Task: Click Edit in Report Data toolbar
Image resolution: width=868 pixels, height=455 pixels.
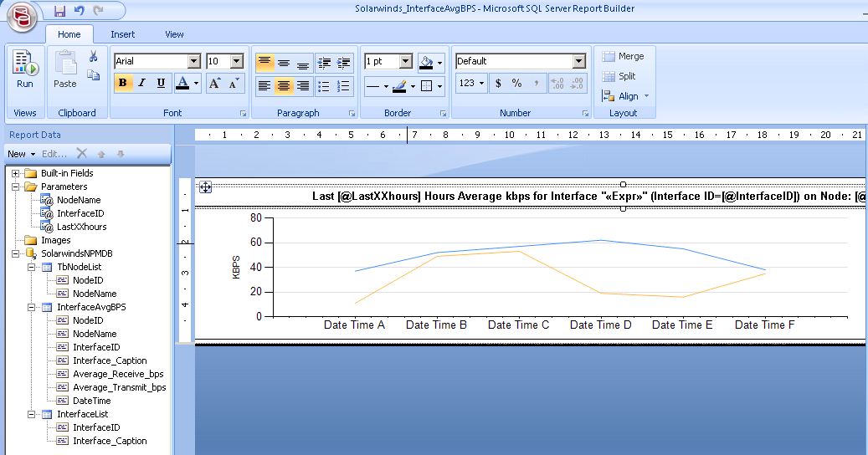Action: click(54, 154)
